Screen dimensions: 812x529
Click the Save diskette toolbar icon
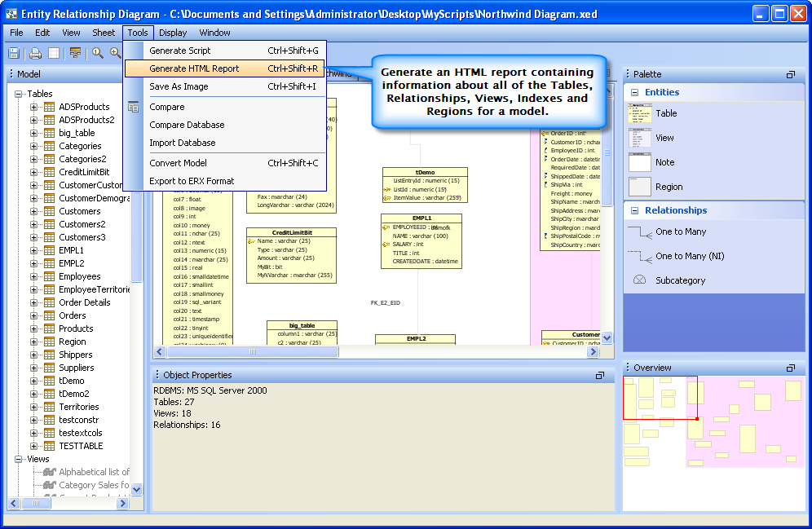pos(14,53)
